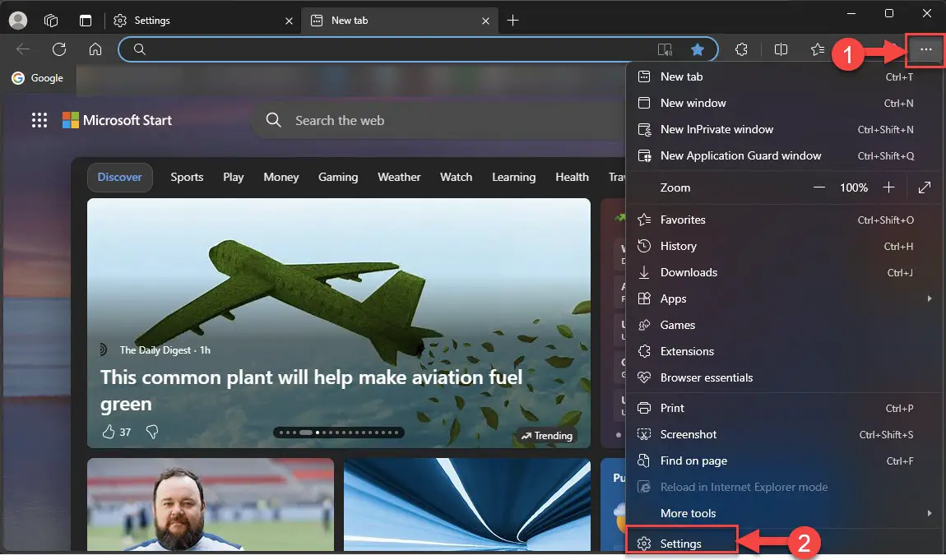This screenshot has width=946, height=560.
Task: Open the Favorites list star icon
Action: pyautogui.click(x=817, y=49)
